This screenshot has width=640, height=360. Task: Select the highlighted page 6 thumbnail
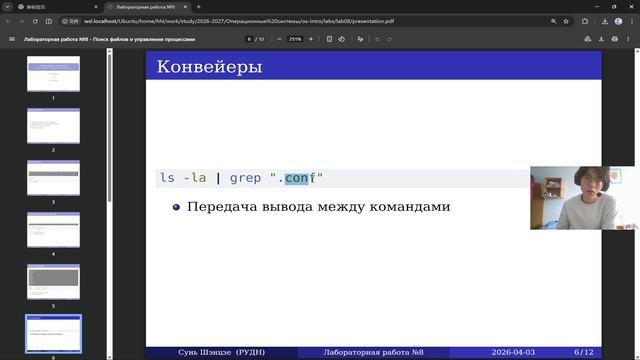(53, 334)
